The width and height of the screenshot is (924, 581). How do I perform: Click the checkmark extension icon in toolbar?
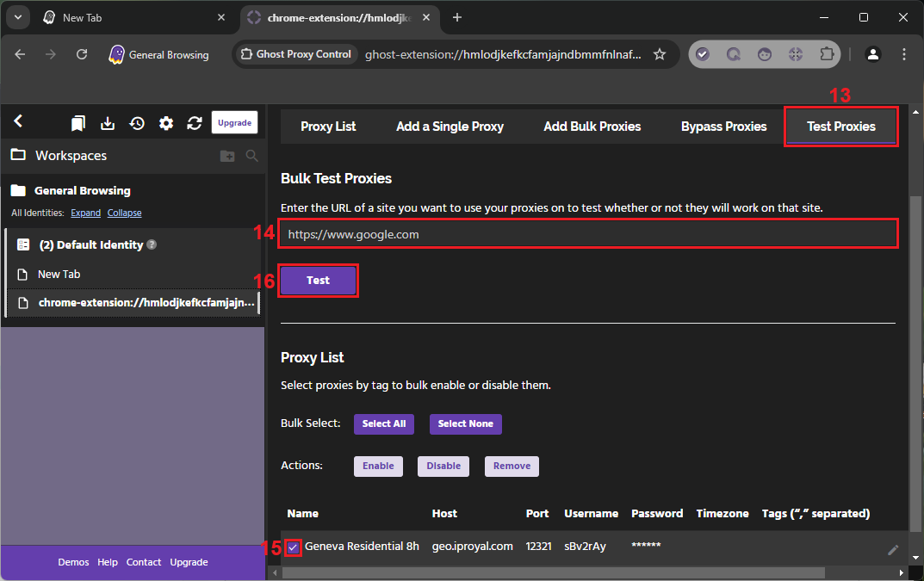coord(702,54)
